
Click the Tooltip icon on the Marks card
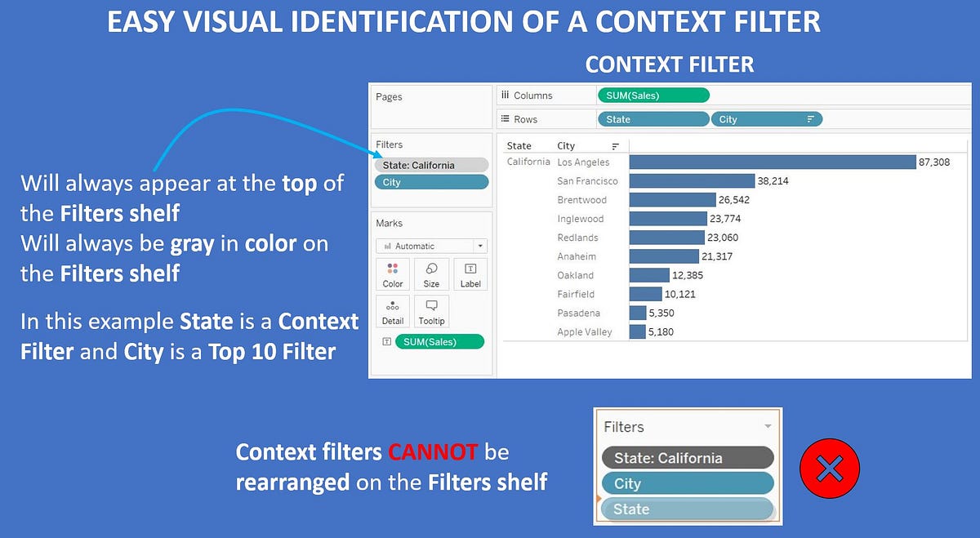(431, 311)
